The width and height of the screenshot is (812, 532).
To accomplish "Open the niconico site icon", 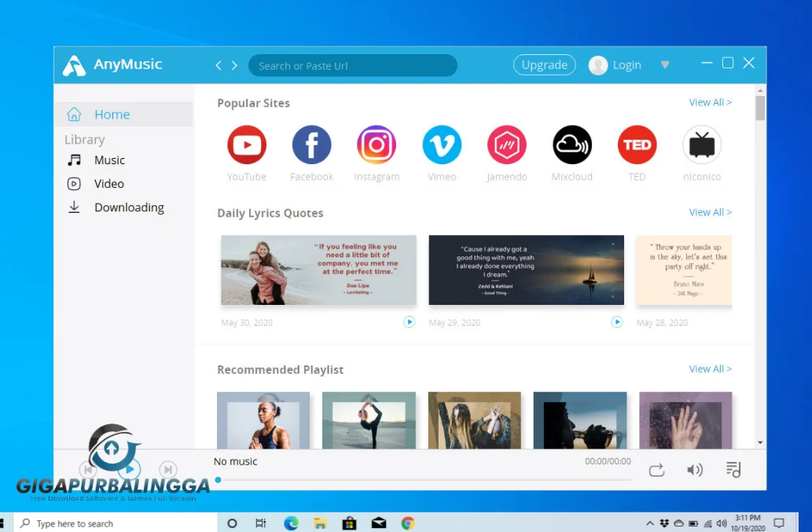I will coord(702,145).
